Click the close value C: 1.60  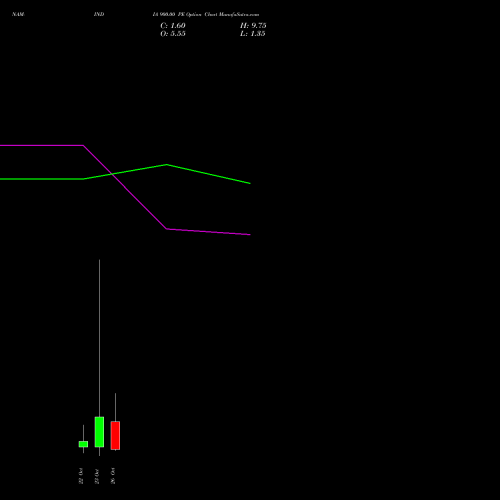coord(173,26)
